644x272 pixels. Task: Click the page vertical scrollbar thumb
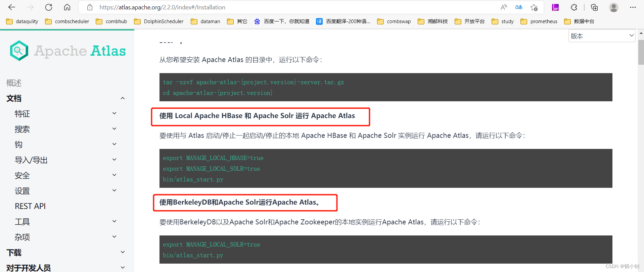coord(641,52)
